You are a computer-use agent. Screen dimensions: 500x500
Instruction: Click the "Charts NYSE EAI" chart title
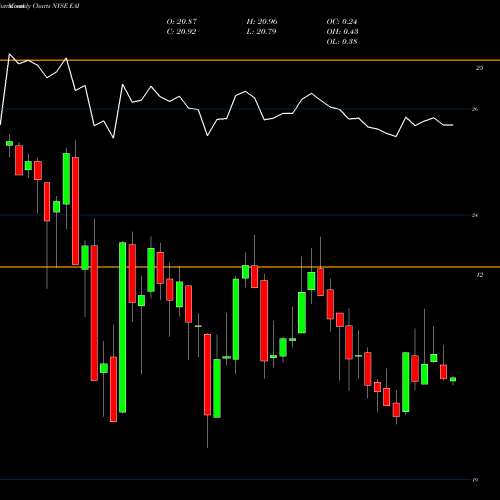click(56, 6)
